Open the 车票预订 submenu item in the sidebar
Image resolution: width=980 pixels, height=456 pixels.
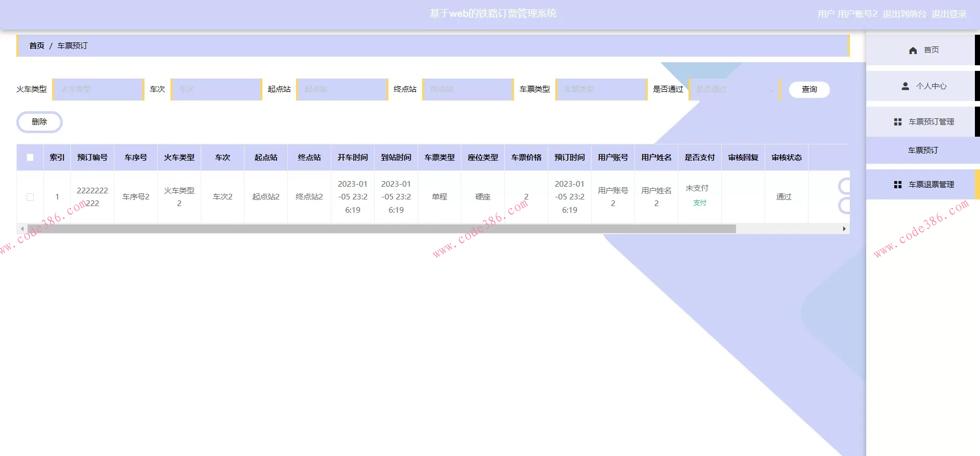tap(923, 150)
